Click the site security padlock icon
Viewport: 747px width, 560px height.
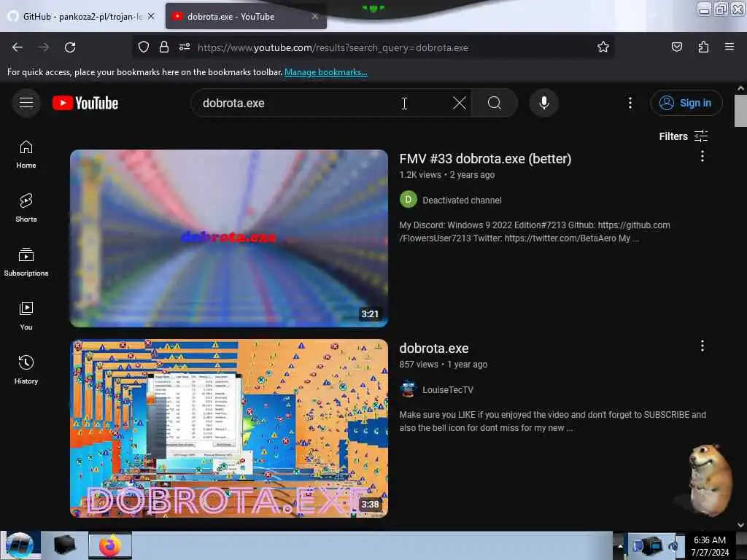[164, 47]
